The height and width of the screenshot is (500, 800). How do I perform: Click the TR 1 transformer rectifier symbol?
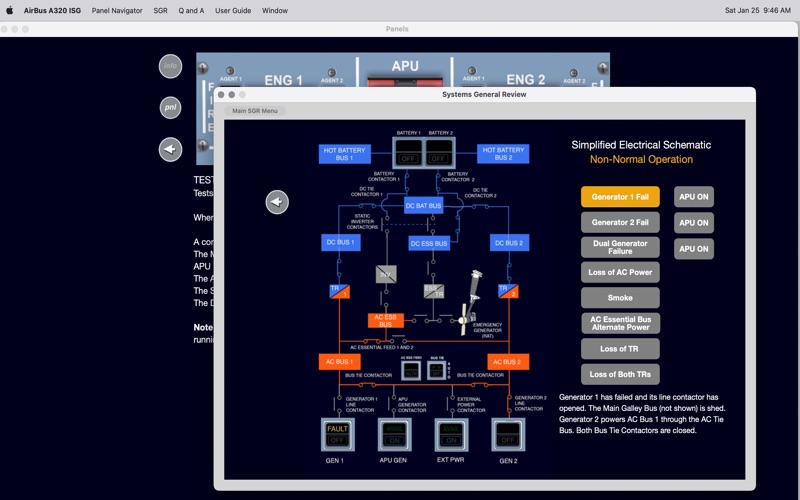click(339, 291)
